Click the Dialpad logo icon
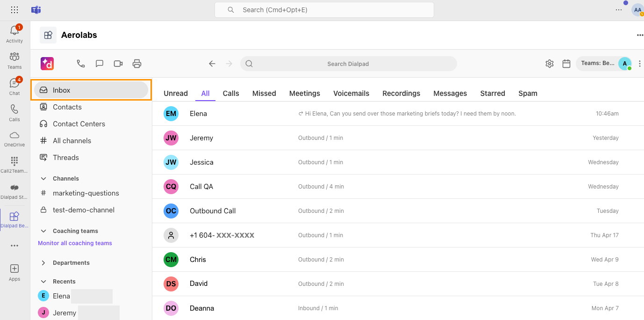 (47, 64)
